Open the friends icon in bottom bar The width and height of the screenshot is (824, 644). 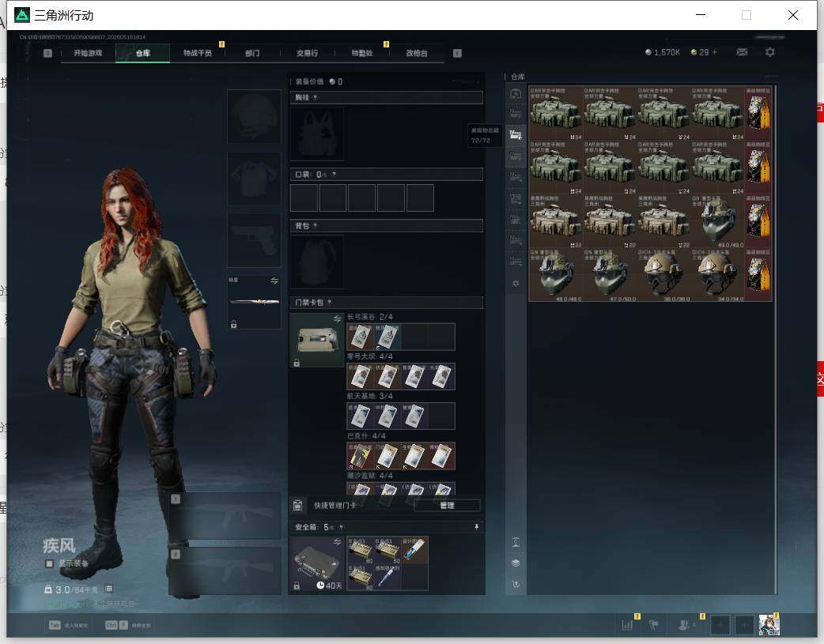click(x=685, y=624)
